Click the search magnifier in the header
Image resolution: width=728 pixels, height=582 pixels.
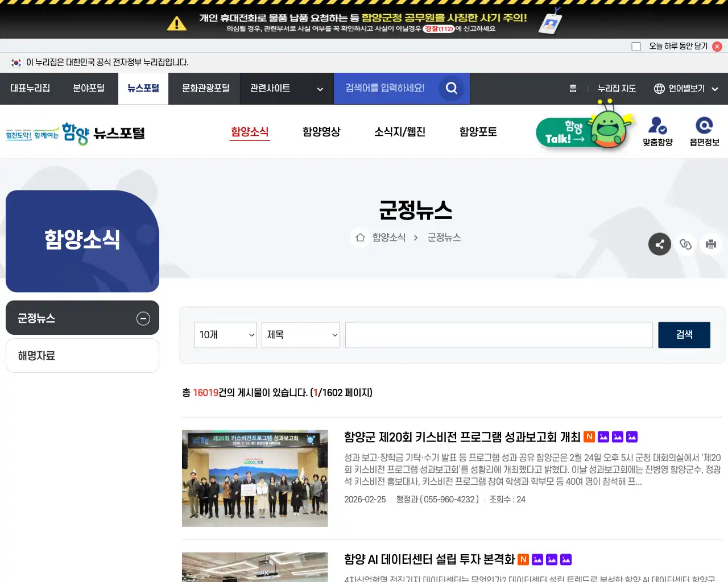tap(451, 88)
